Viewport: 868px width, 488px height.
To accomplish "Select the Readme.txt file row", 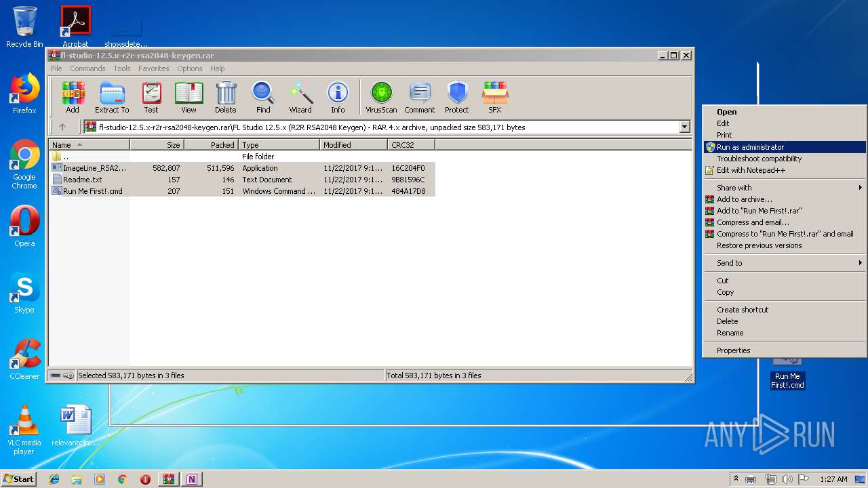I will pos(242,180).
